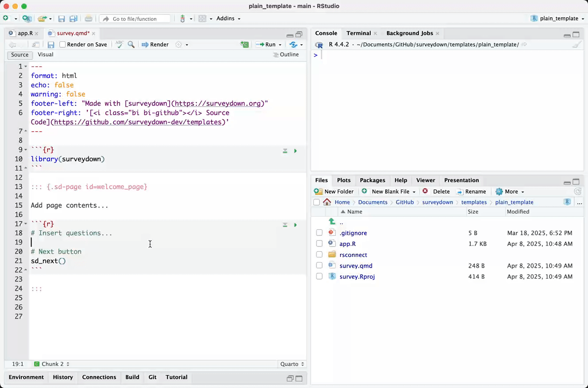
Task: Click the workspace panes grid icon
Action: [x=202, y=19]
